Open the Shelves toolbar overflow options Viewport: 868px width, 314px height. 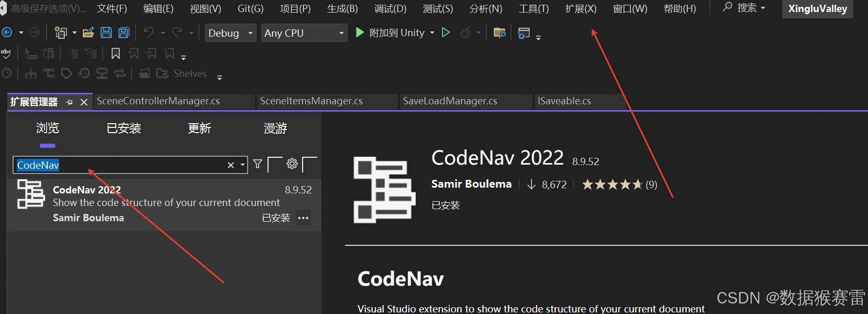tap(219, 78)
